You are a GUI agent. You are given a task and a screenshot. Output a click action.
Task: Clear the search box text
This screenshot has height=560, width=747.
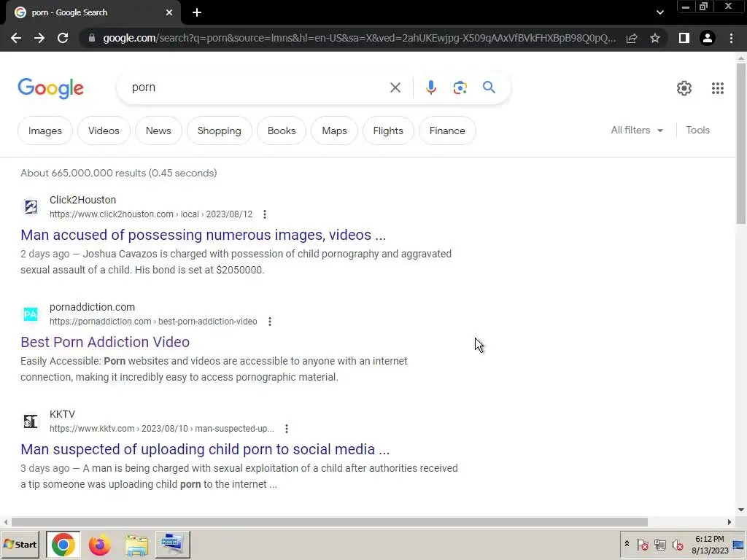pos(395,87)
